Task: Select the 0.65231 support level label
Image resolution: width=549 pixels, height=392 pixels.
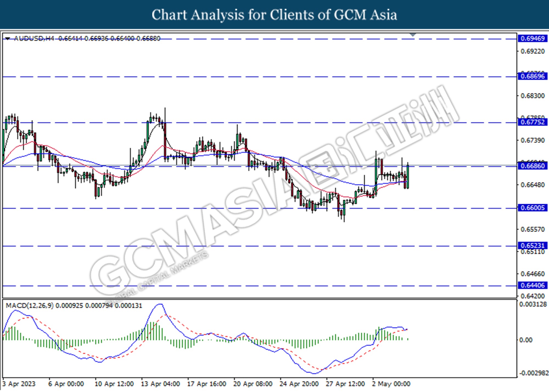Action: pos(533,245)
